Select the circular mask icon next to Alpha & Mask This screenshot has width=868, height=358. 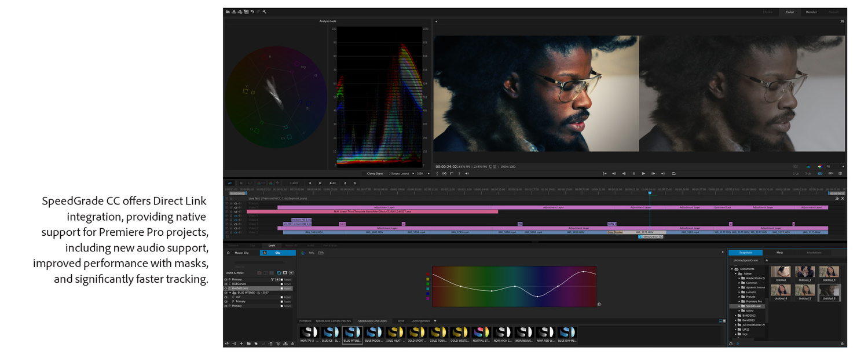click(x=284, y=273)
